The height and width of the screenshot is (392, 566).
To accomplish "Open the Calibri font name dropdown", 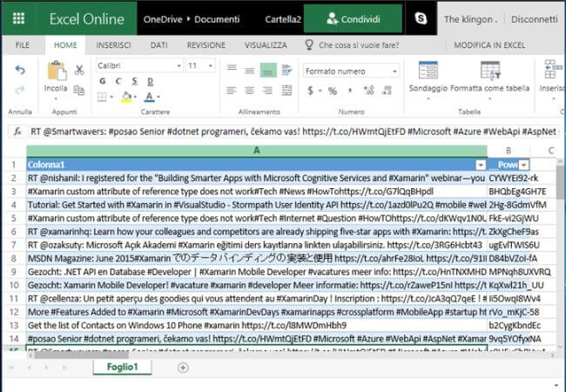I will (x=179, y=66).
